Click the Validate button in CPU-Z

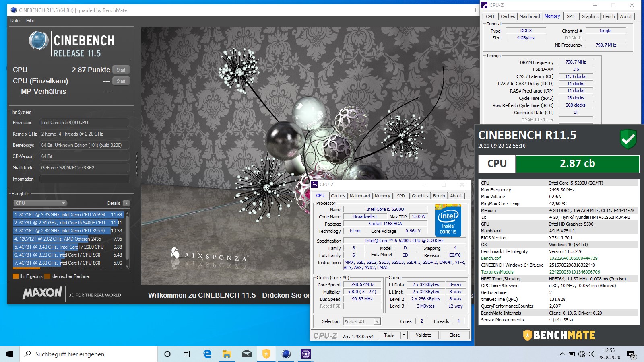[x=423, y=335]
